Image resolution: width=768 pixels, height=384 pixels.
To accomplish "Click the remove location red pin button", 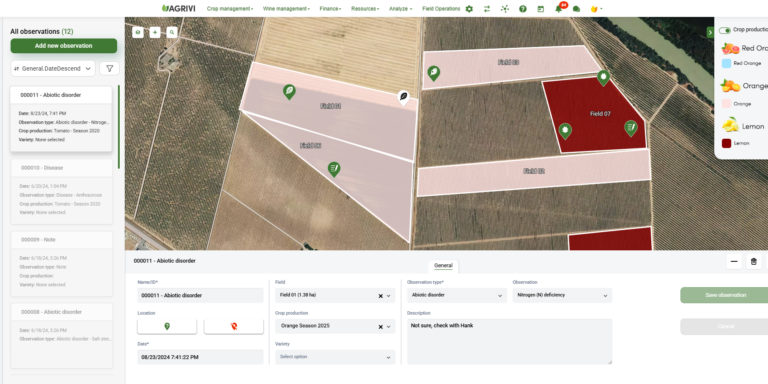I will pos(234,326).
